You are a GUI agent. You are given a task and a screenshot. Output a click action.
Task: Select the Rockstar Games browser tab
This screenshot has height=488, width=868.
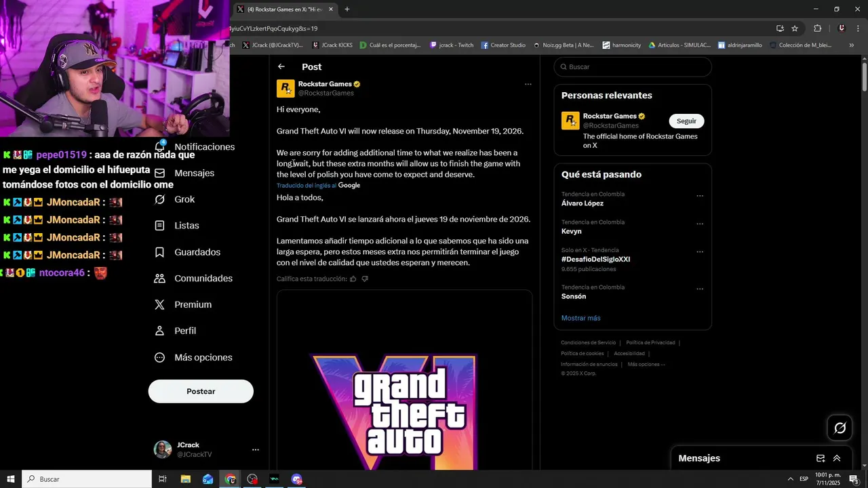tap(285, 9)
